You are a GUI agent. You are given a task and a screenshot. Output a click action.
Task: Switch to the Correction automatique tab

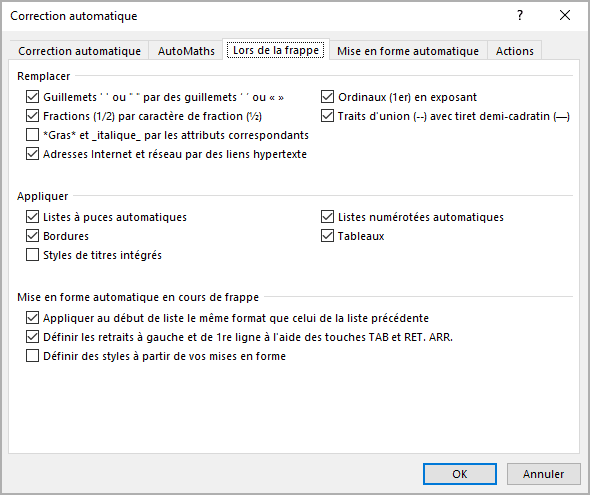pos(79,51)
